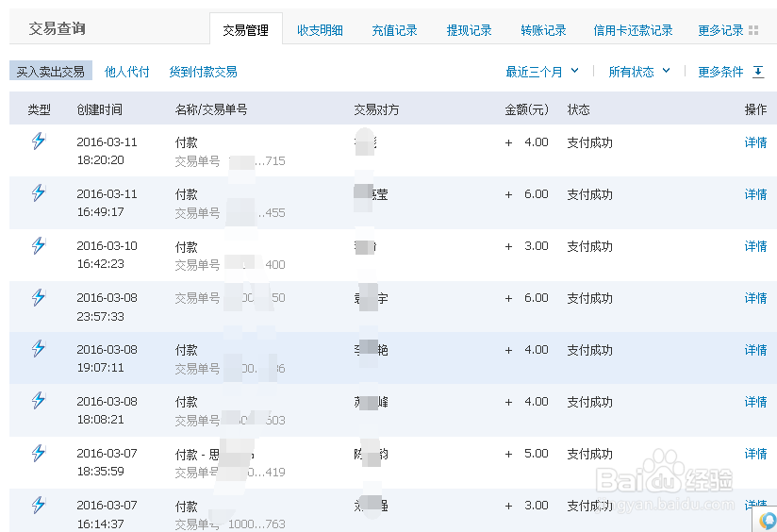Click lightning icon for 2016-03-11 18:20:20 transaction
This screenshot has height=532, width=777.
click(x=39, y=141)
